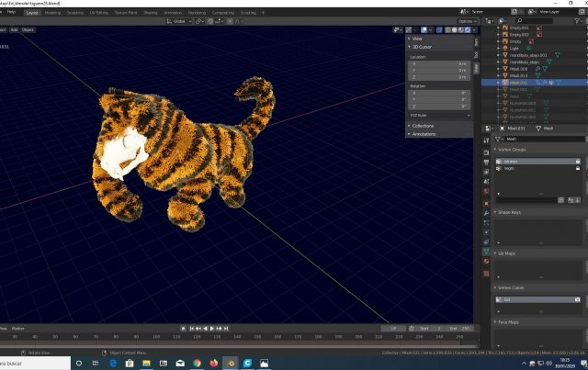Open viewport shading options dropdown

[474, 29]
